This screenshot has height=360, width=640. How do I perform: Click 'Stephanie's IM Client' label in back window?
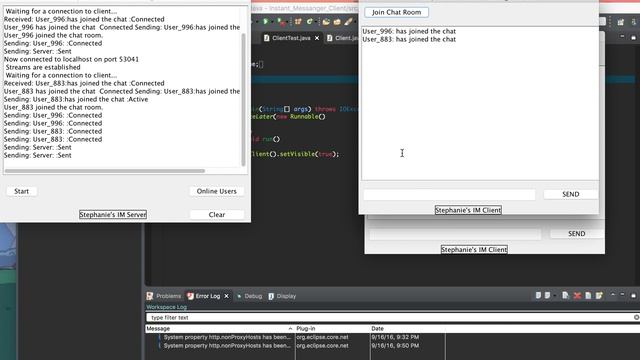[x=474, y=249]
